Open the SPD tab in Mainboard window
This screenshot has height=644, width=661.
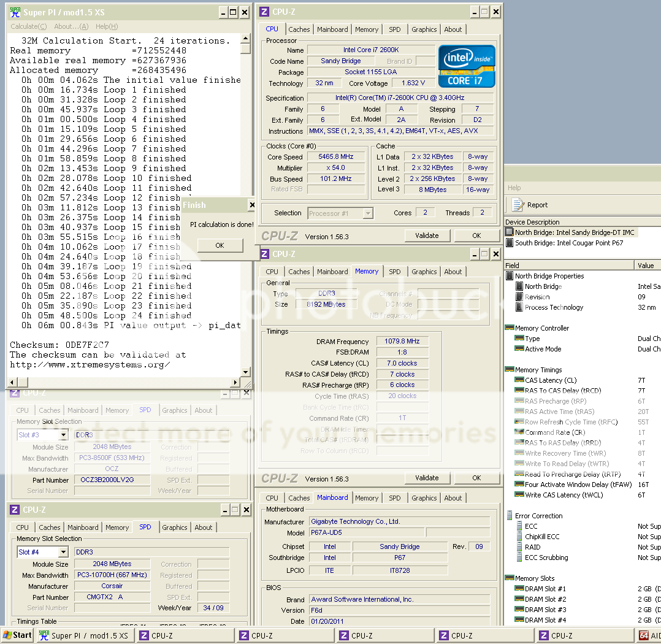pos(395,498)
